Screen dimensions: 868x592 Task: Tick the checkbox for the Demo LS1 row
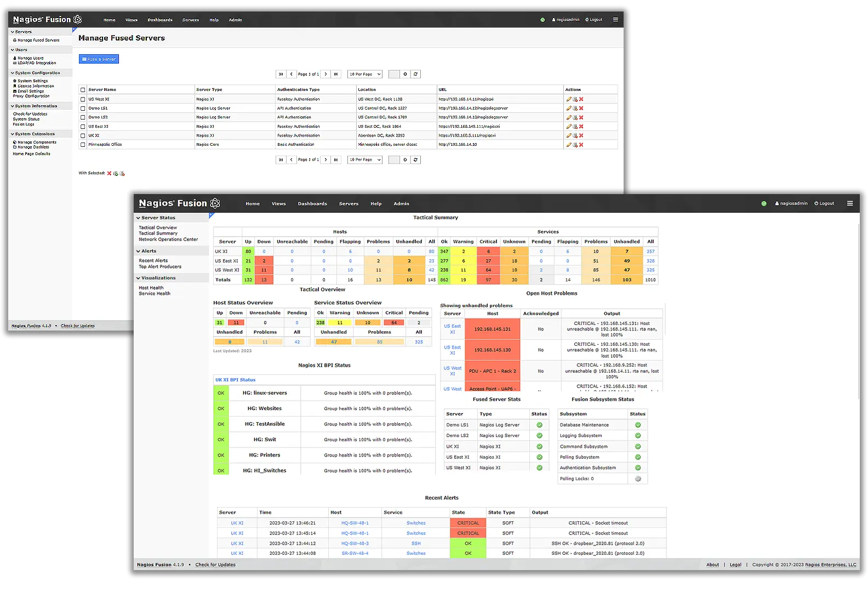[x=83, y=109]
